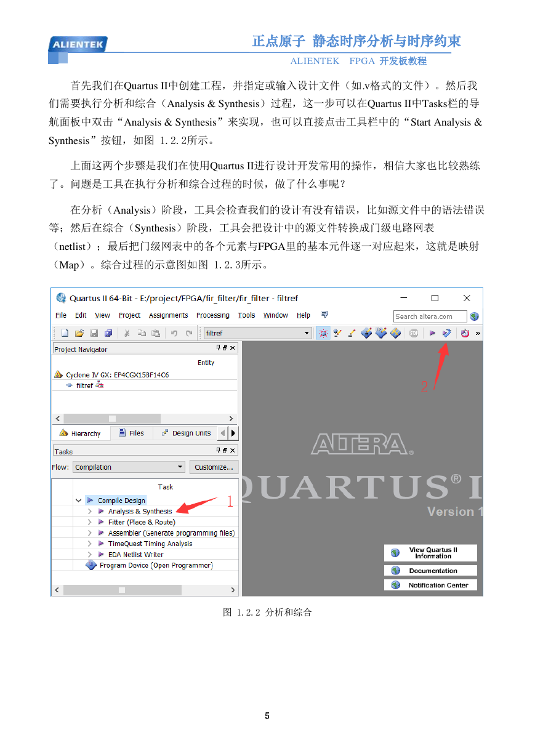Switch to the Hierarchy tab
Viewport: 535px width, 756px height.
(x=81, y=433)
